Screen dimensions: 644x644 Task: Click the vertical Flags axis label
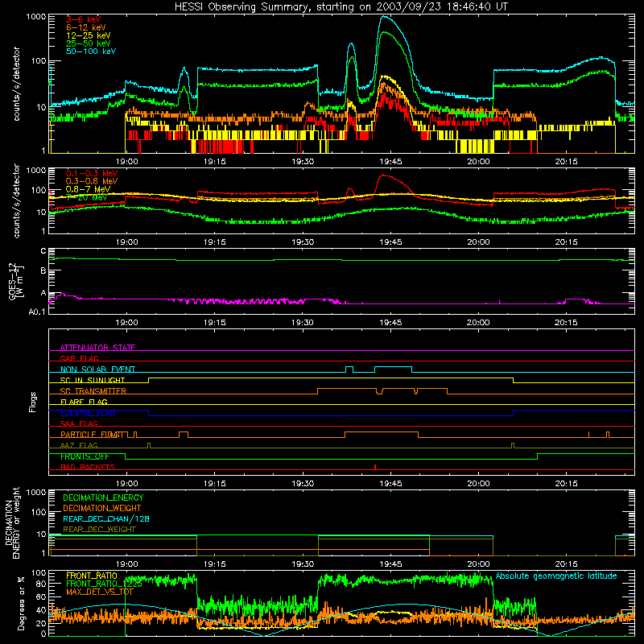tap(33, 402)
